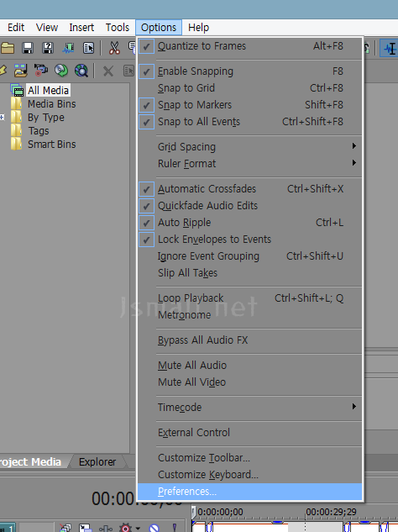Click the Import Media folder icon
The width and height of the screenshot is (398, 532).
click(21, 71)
